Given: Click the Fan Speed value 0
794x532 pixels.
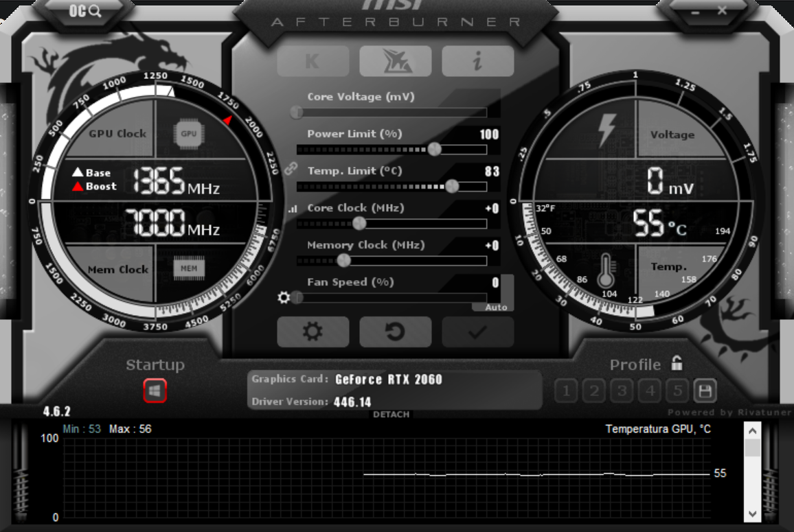Looking at the screenshot, I should point(495,282).
